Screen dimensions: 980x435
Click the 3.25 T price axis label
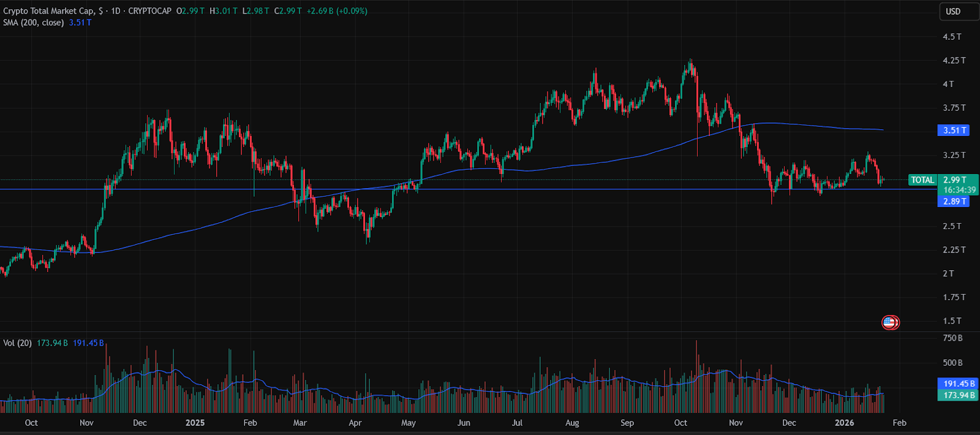point(954,156)
